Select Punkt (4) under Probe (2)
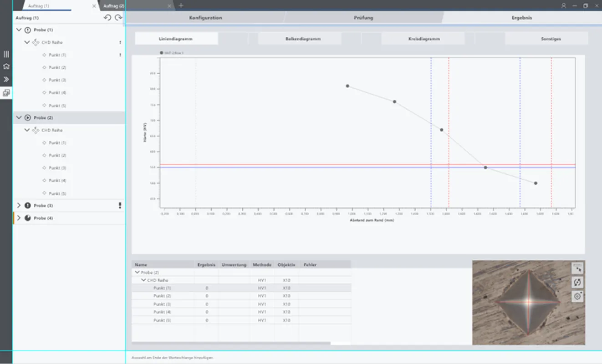The height and width of the screenshot is (364, 602). (x=57, y=181)
